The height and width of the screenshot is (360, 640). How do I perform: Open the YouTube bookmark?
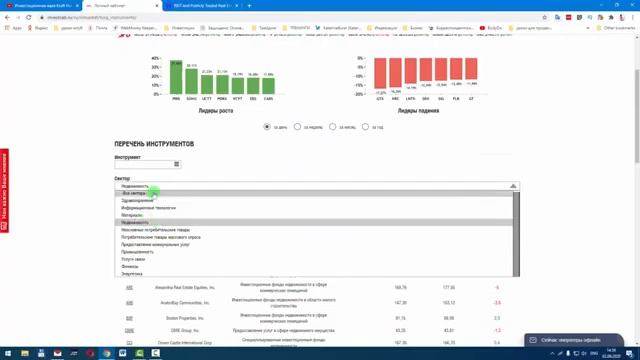pyautogui.click(x=490, y=28)
